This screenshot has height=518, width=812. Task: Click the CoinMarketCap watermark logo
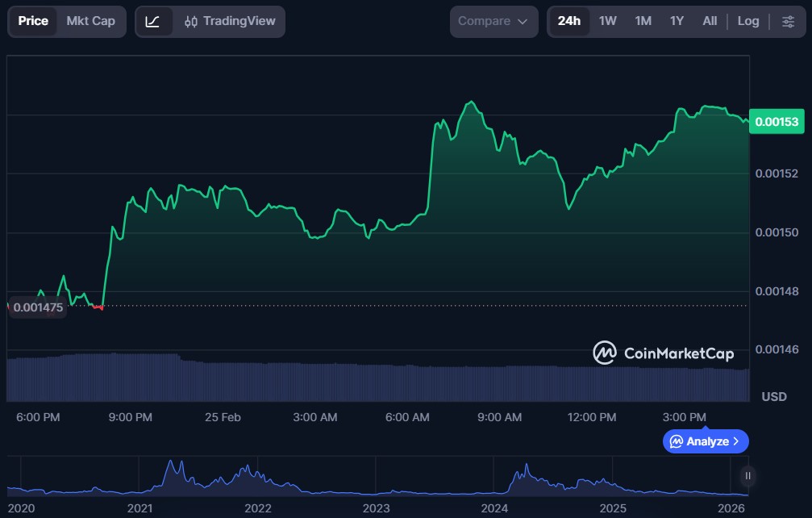click(664, 353)
